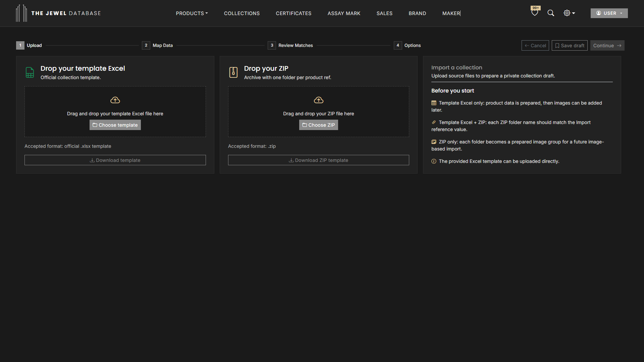Click 'Drag and drop your template Excel file here'
This screenshot has width=644, height=362.
coord(115,114)
